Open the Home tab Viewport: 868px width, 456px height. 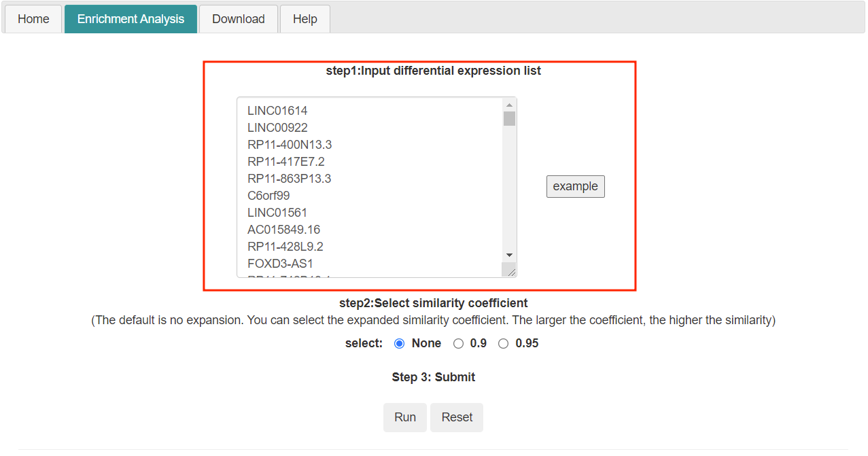point(33,19)
